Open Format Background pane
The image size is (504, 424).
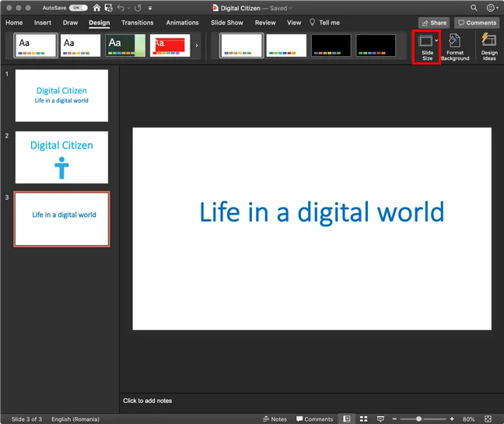tap(455, 47)
